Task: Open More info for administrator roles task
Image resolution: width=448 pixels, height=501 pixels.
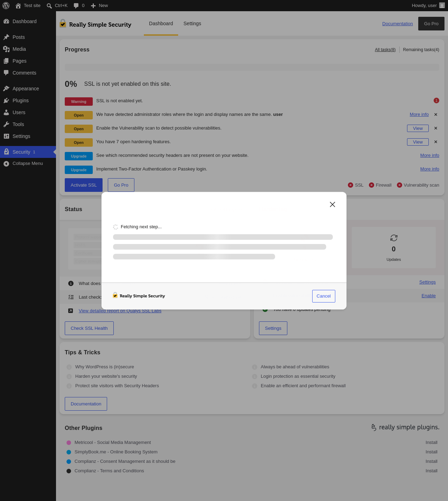Action: coord(419,114)
